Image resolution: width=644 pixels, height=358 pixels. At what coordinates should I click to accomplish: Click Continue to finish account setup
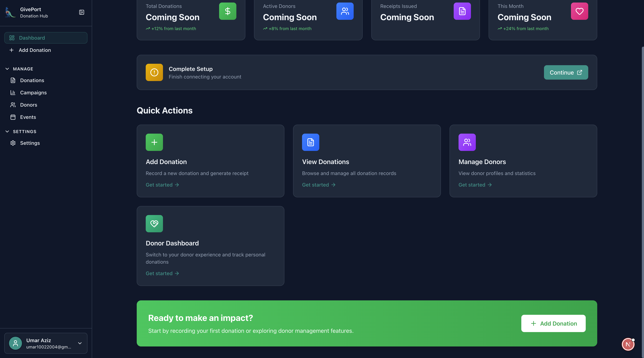[x=566, y=72]
